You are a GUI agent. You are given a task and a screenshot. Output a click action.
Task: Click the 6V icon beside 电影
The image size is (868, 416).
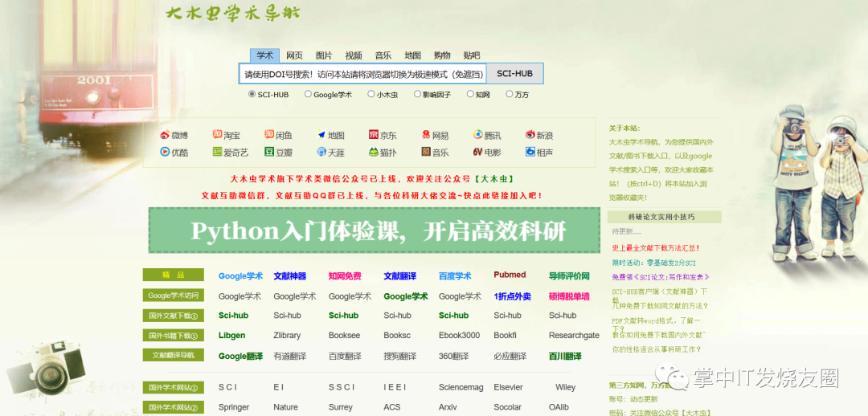pyautogui.click(x=477, y=152)
